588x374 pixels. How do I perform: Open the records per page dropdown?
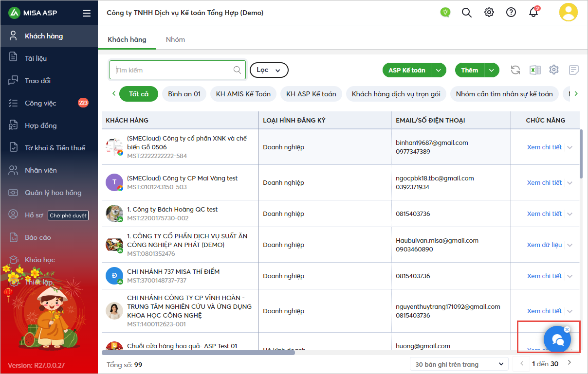tap(459, 364)
